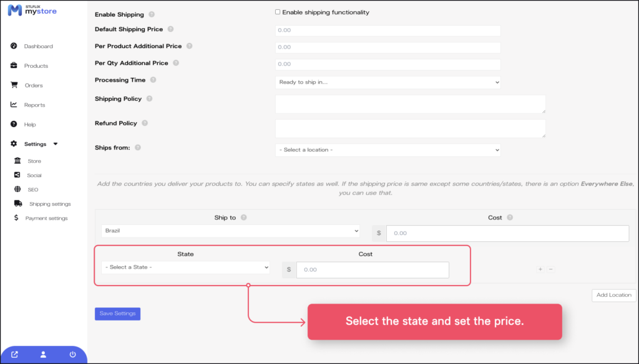Open the Select a State dropdown
Screen dimensions: 639x364
point(185,267)
